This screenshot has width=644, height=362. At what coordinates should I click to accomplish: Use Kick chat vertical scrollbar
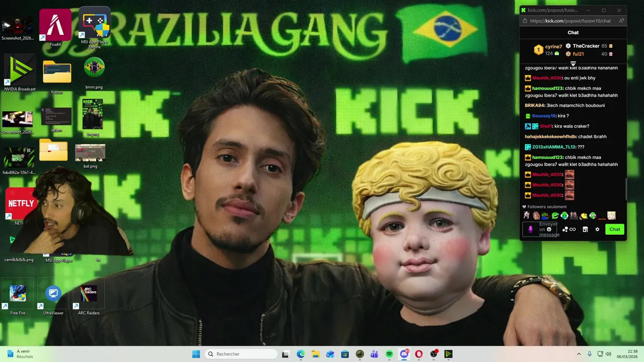click(x=626, y=189)
